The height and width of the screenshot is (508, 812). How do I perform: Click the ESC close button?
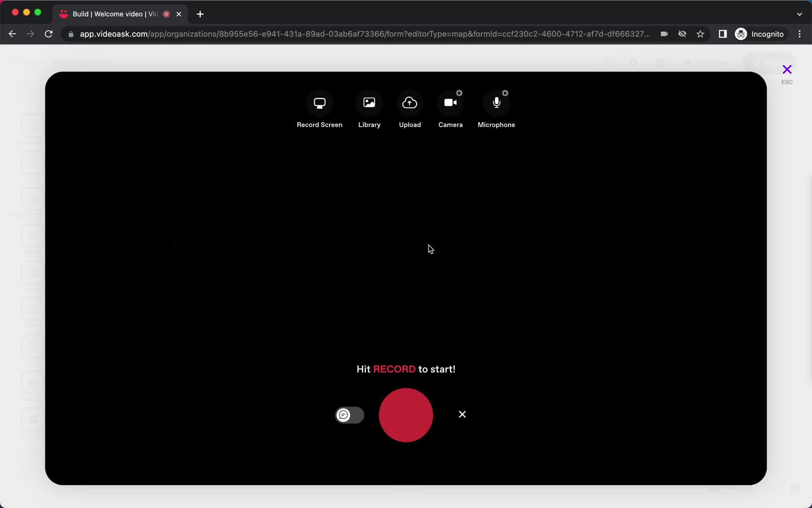point(787,70)
